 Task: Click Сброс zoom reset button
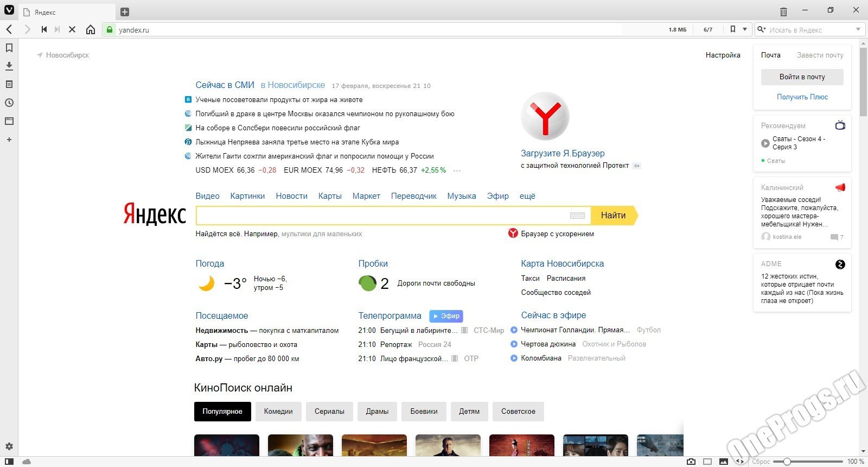click(x=761, y=462)
